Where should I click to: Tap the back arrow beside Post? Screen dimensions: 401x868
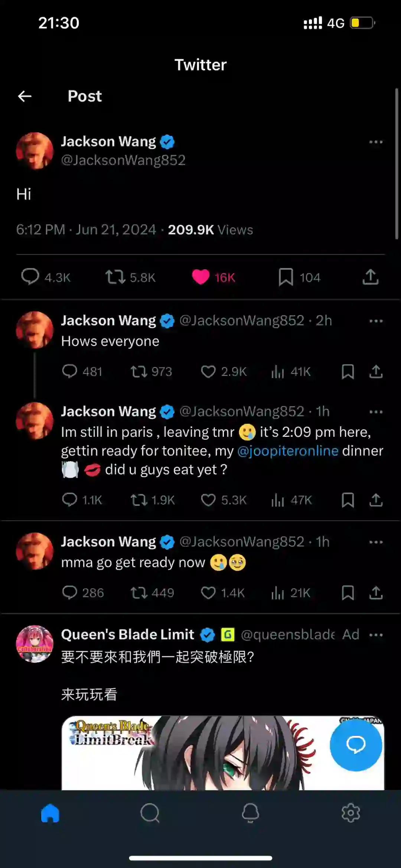click(x=25, y=97)
